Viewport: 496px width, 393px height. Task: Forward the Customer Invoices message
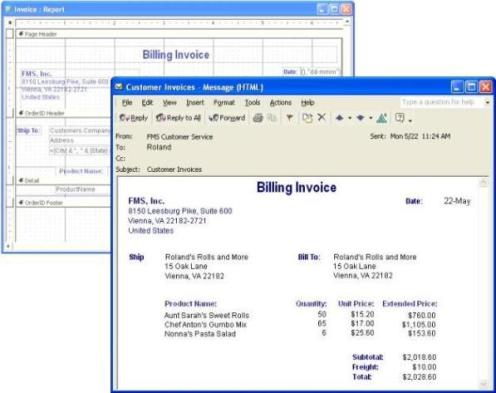pos(227,118)
